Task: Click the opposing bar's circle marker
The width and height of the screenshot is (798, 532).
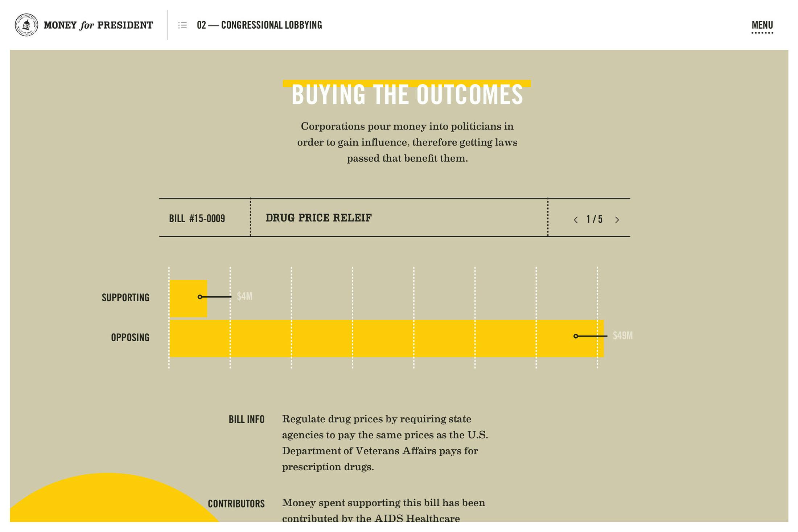Action: [x=576, y=336]
